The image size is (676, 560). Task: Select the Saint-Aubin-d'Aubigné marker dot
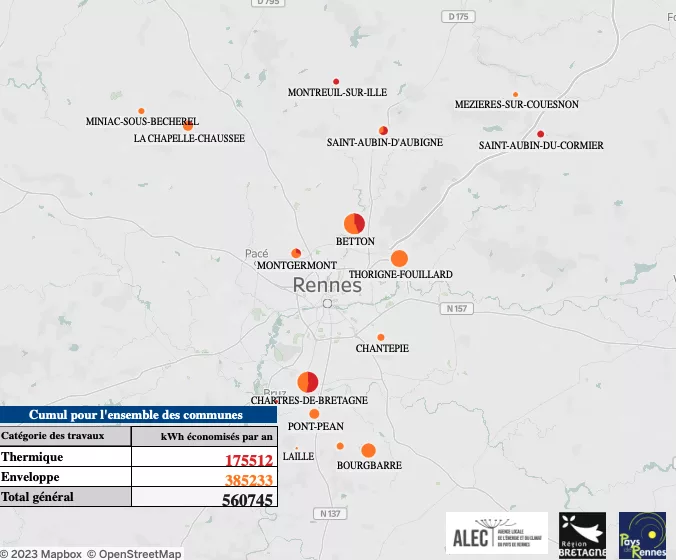(x=383, y=131)
